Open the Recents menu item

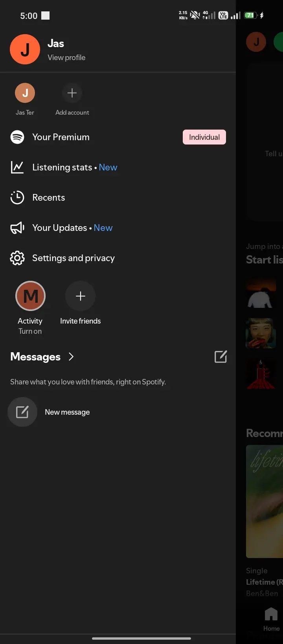coord(118,198)
